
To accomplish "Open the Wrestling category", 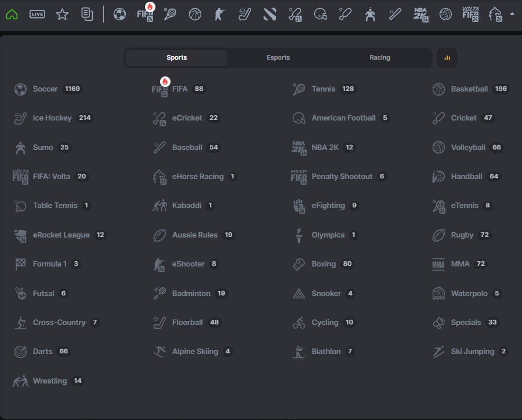I will [49, 381].
